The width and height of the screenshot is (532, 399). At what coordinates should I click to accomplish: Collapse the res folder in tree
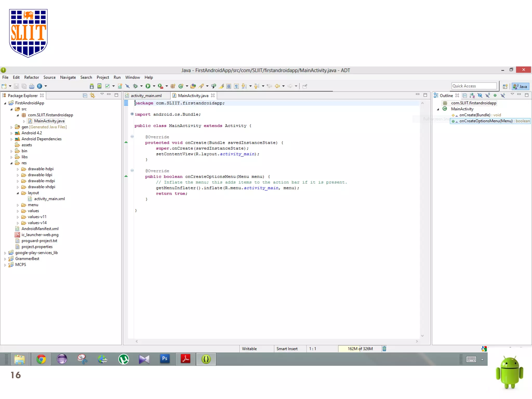click(x=11, y=163)
